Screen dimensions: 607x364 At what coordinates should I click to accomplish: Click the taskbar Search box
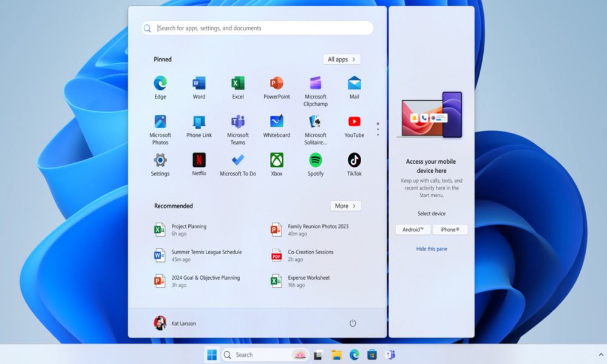tap(265, 355)
